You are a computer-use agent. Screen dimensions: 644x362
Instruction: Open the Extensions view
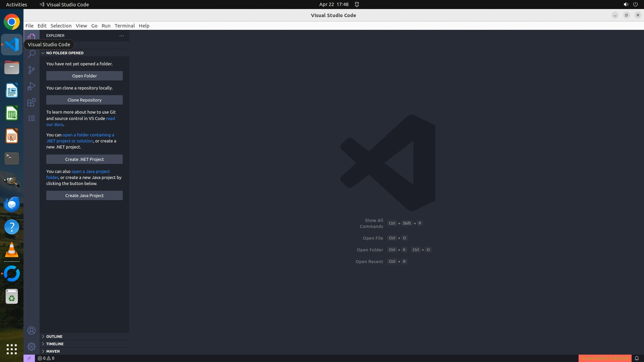[32, 102]
